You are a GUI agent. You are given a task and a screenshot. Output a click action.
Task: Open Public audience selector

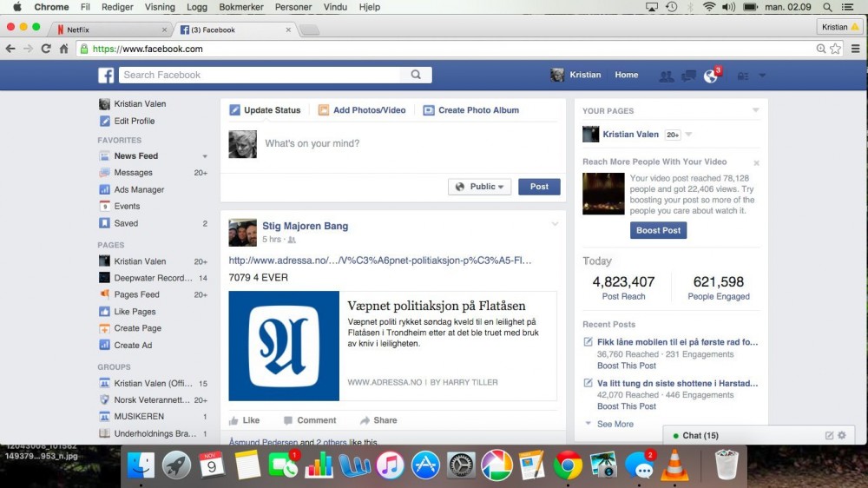(479, 187)
